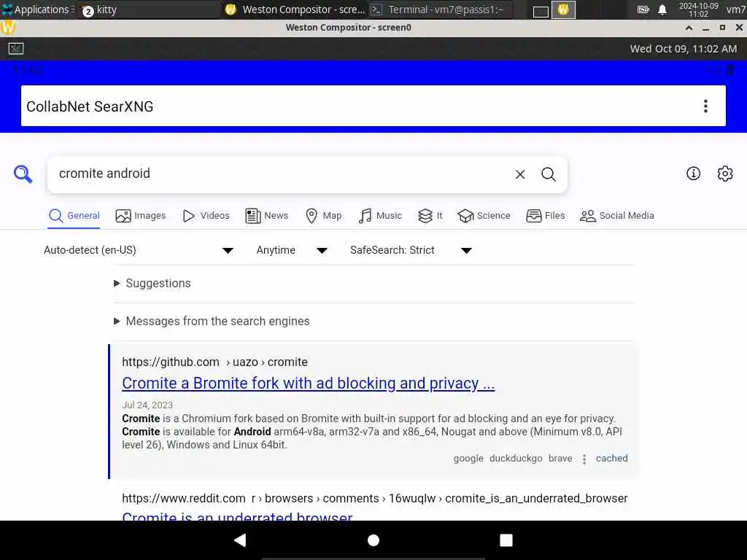The width and height of the screenshot is (747, 560).
Task: Click the duckduckgo engine label
Action: tap(516, 459)
